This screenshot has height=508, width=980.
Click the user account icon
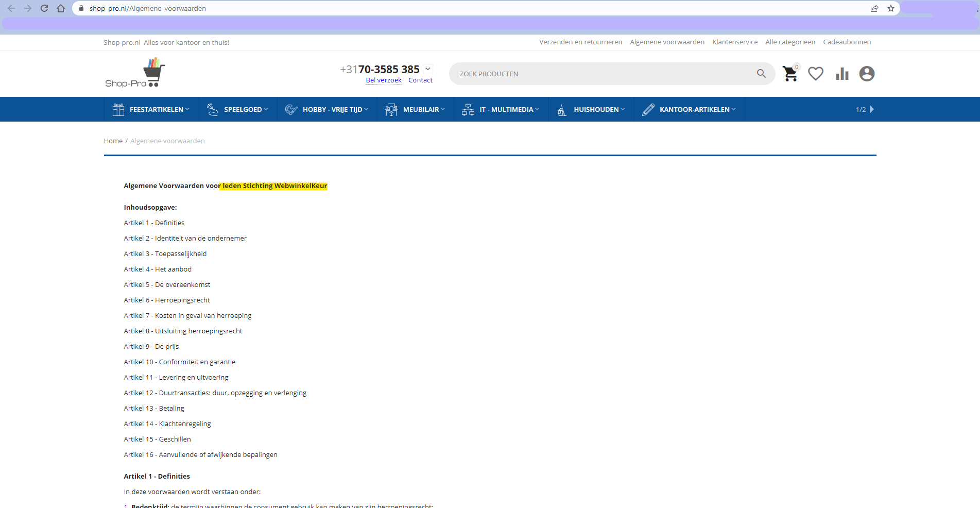(867, 74)
